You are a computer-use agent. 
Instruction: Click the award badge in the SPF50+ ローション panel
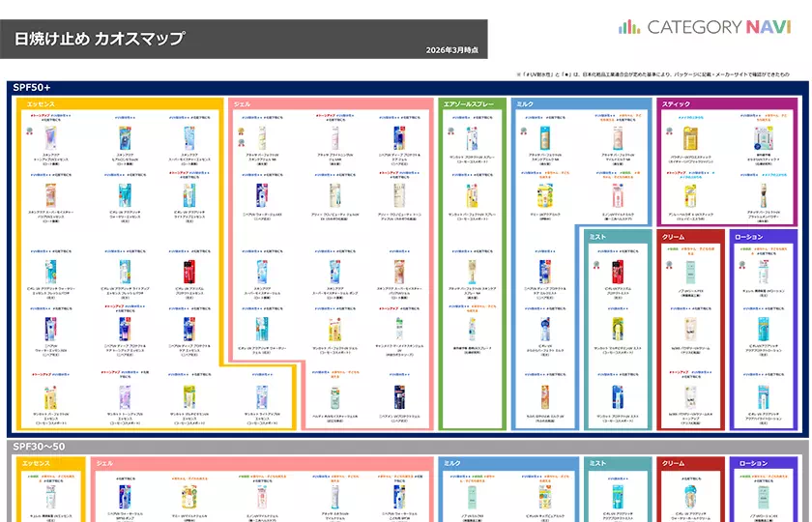pos(741,265)
